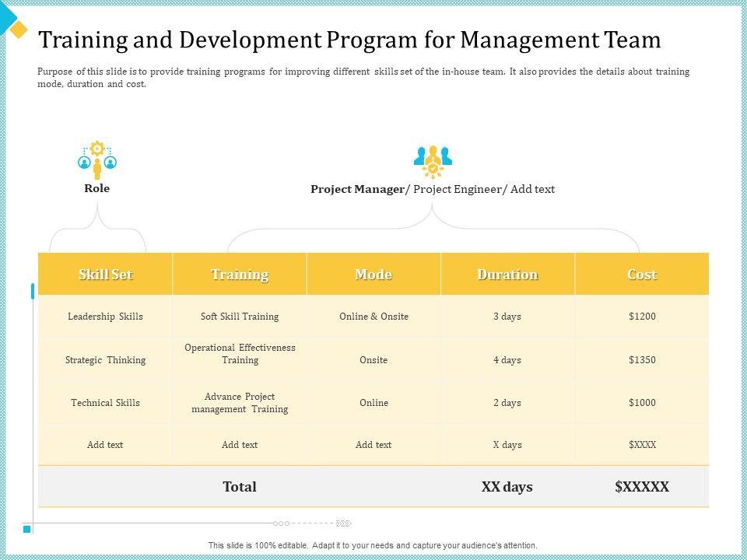Select the $1350 cost cell
Viewport: 747px width, 560px height.
tap(642, 360)
